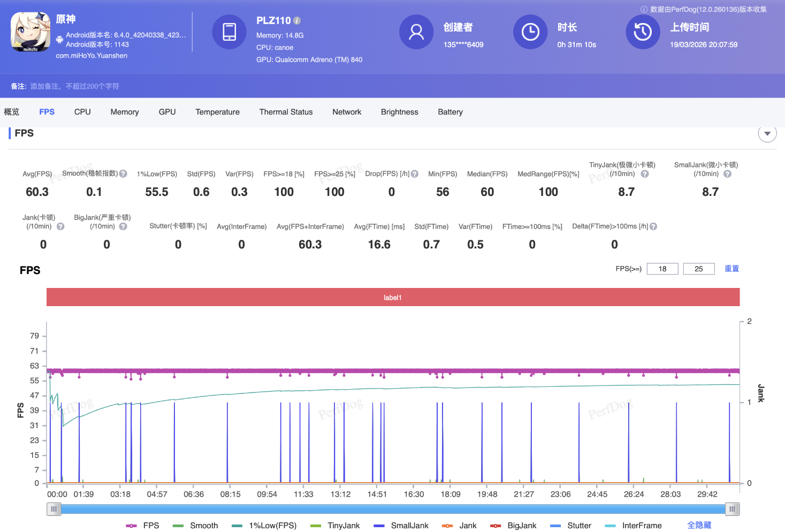This screenshot has height=532, width=785.
Task: Click the remarks note input field
Action: [75, 86]
